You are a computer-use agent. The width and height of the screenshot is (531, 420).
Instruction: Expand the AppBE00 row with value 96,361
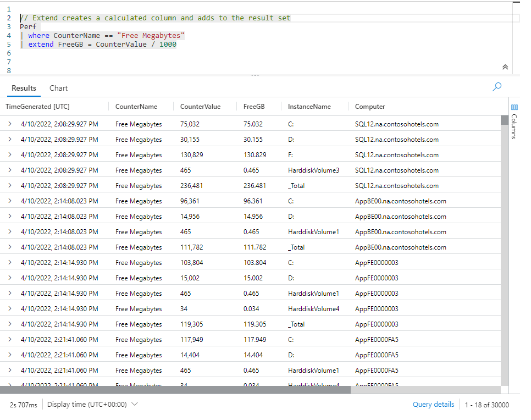click(x=10, y=201)
